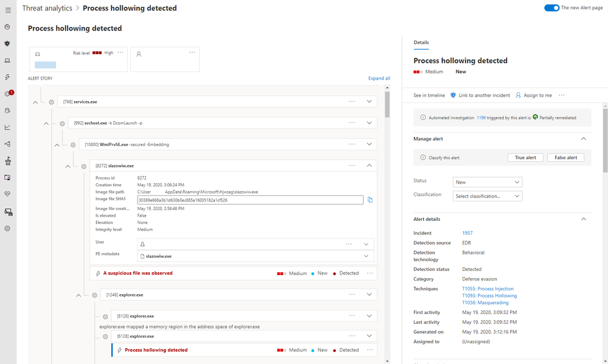Open T1036: Masquerading technique

tap(485, 303)
